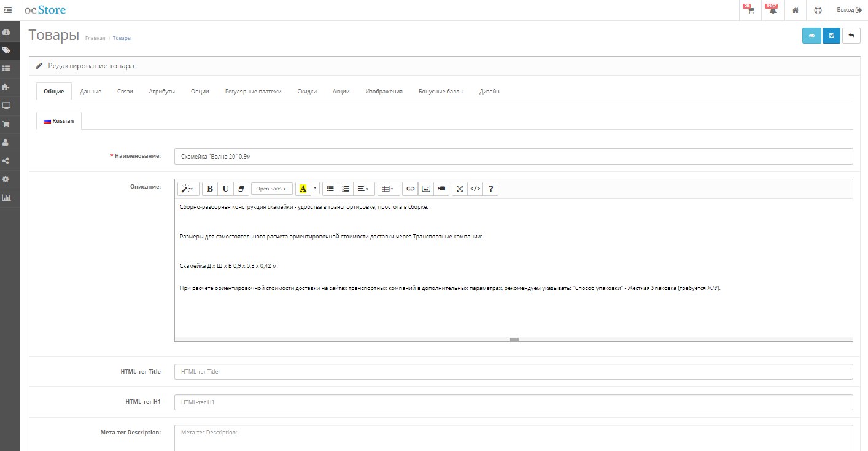
Task: Open the help lifebuoy icon
Action: point(817,10)
